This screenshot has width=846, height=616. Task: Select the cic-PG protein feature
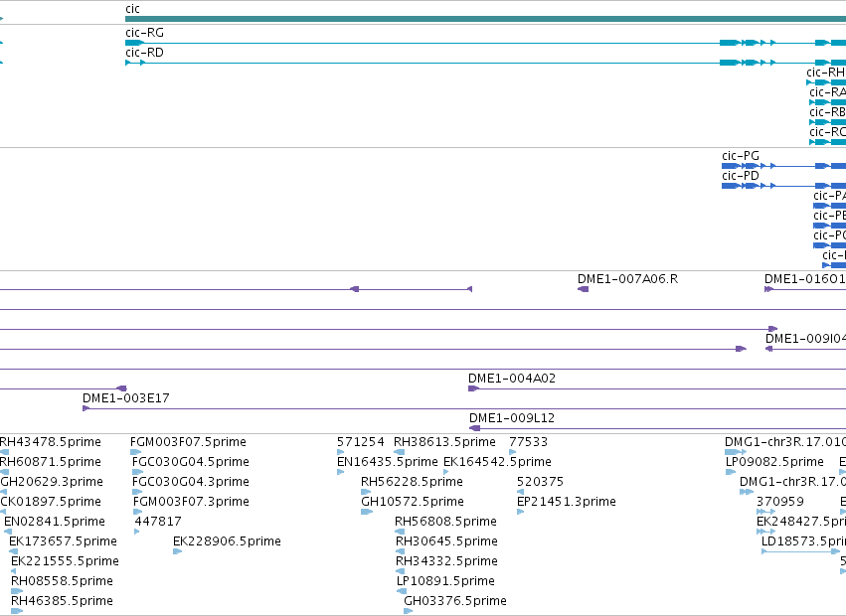(x=784, y=166)
